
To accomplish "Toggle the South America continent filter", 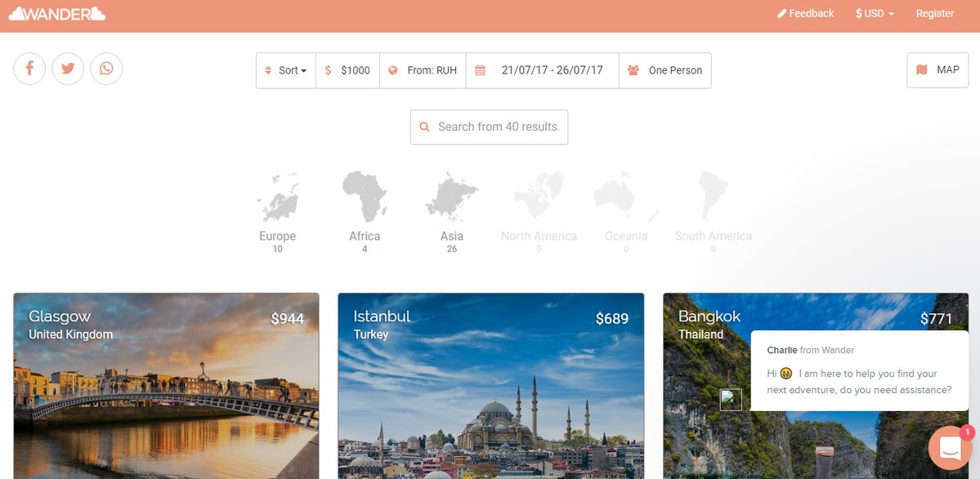I will [713, 198].
